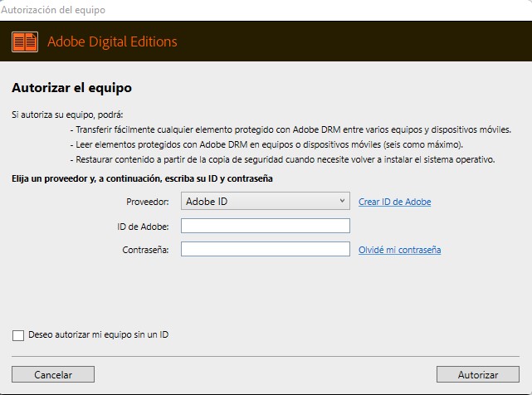532x395 pixels.
Task: Focus the ID de Adobe input field
Action: click(x=266, y=226)
